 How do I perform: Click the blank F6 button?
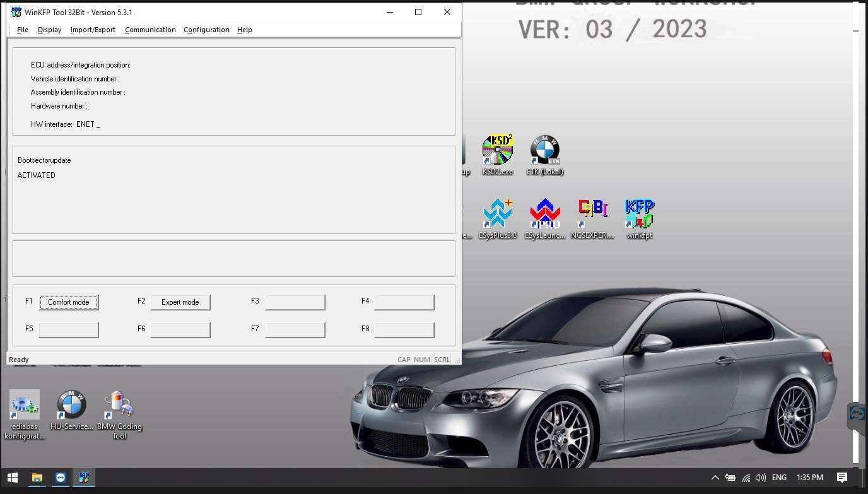180,329
